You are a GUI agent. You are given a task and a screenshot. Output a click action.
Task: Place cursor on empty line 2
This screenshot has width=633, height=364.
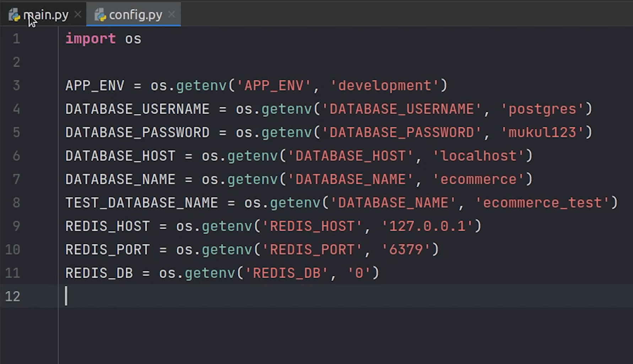[x=213, y=62]
